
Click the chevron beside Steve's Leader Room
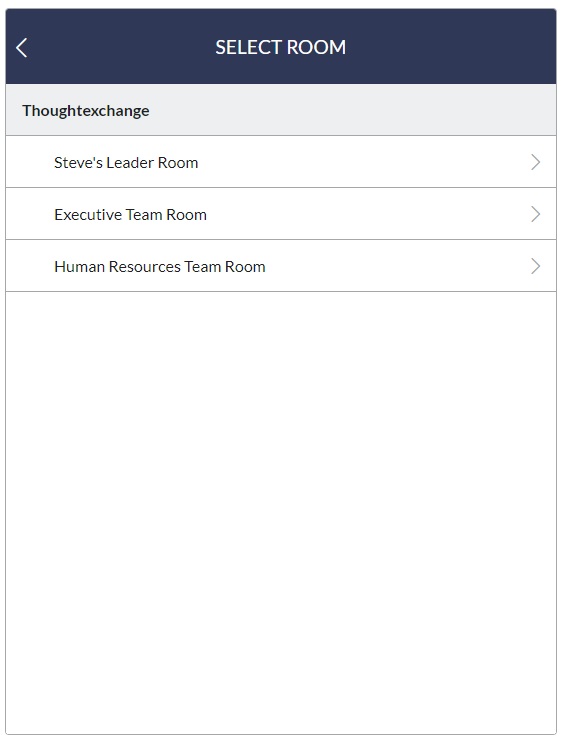pyautogui.click(x=535, y=162)
